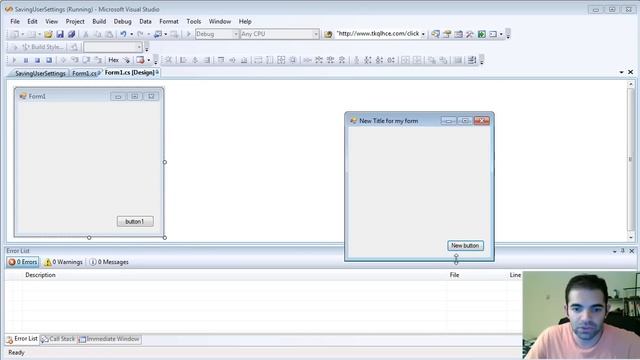640x360 pixels.
Task: Open Error List window position dropdown
Action: (614, 251)
